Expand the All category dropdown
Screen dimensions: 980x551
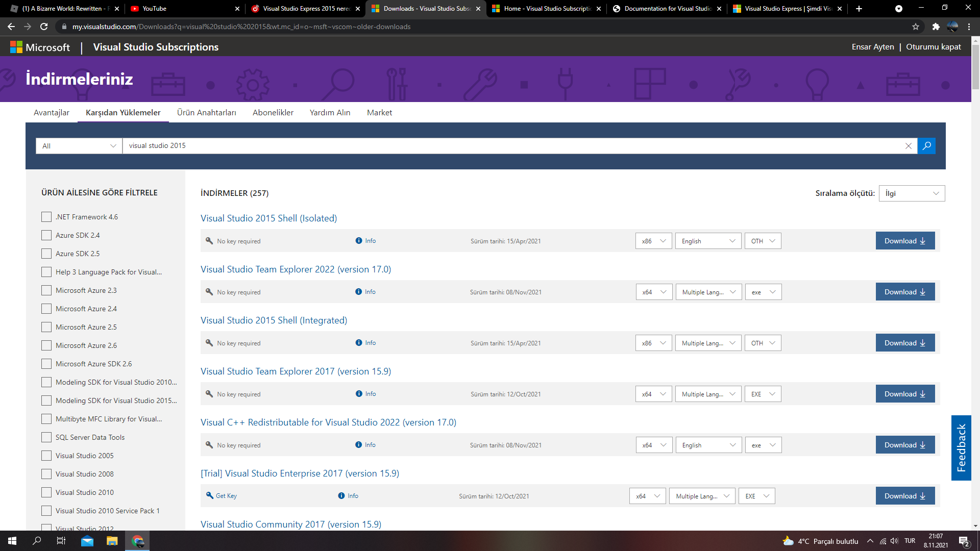79,146
